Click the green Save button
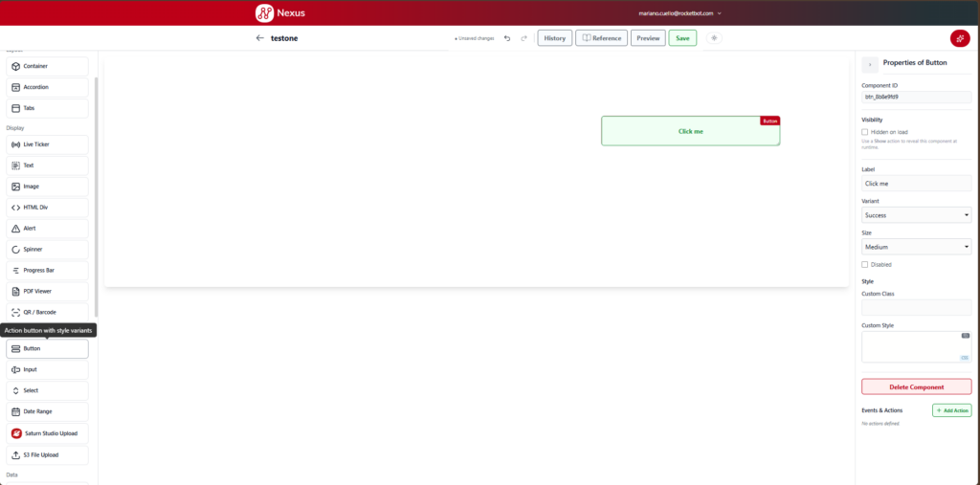The width and height of the screenshot is (980, 485). click(682, 38)
